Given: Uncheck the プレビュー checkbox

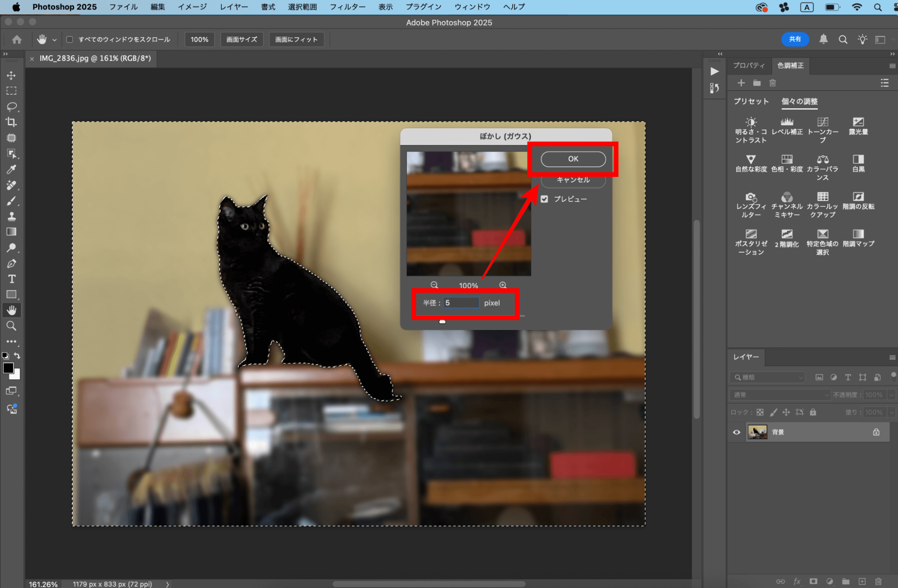Looking at the screenshot, I should pos(544,199).
